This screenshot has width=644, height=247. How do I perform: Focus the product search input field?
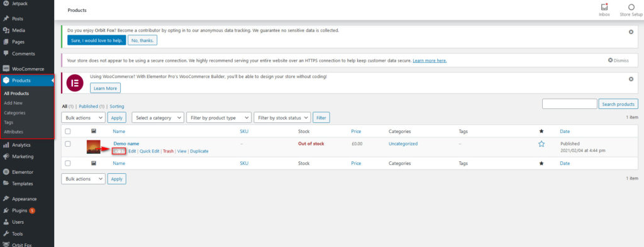click(x=569, y=104)
